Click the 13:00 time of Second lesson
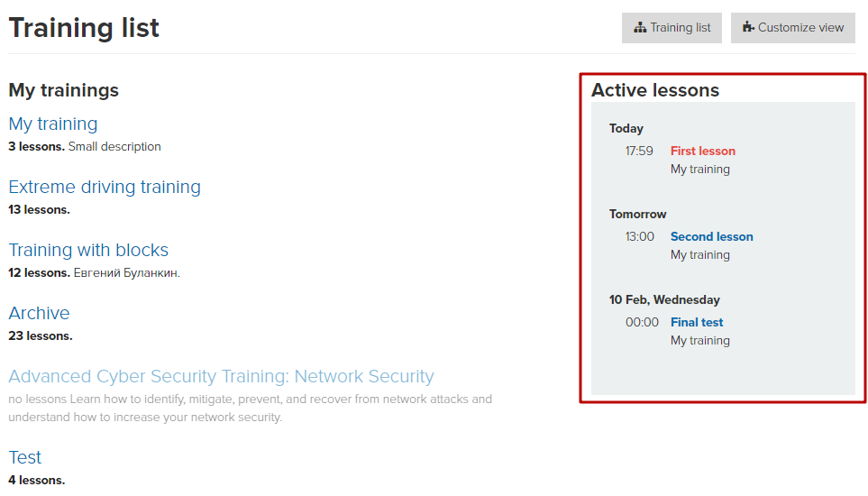 [640, 236]
